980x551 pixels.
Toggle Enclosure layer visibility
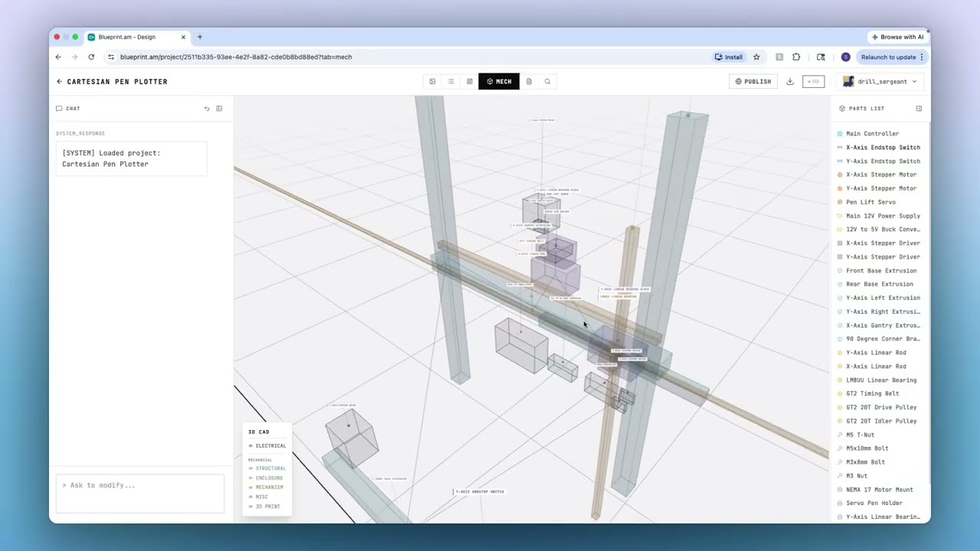266,478
